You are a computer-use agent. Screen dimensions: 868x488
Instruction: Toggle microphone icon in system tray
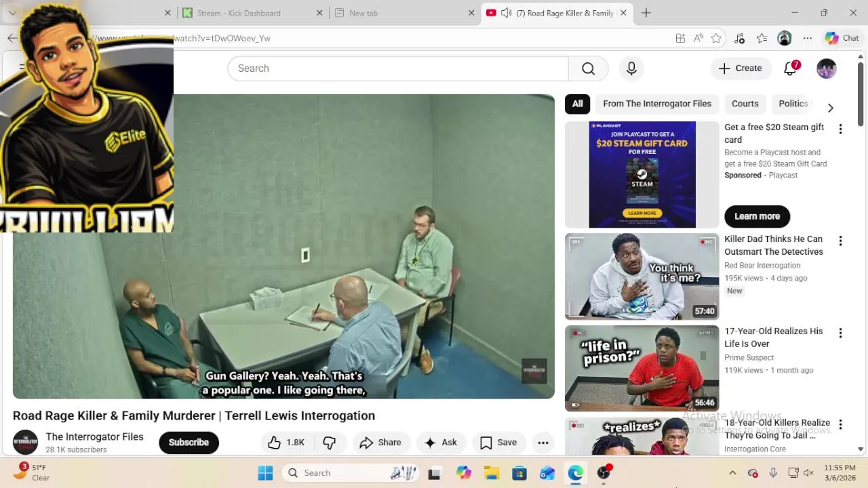point(773,473)
